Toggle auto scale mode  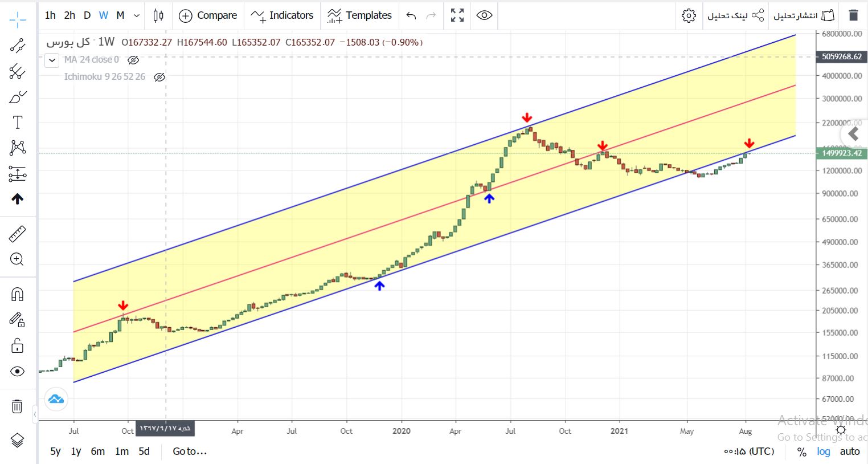(850, 451)
